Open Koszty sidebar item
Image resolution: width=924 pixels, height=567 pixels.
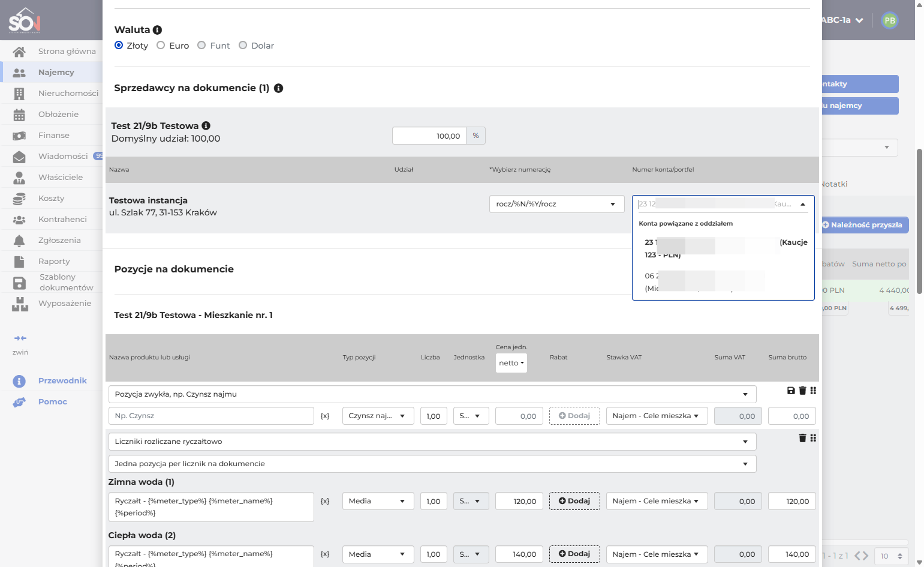(51, 199)
